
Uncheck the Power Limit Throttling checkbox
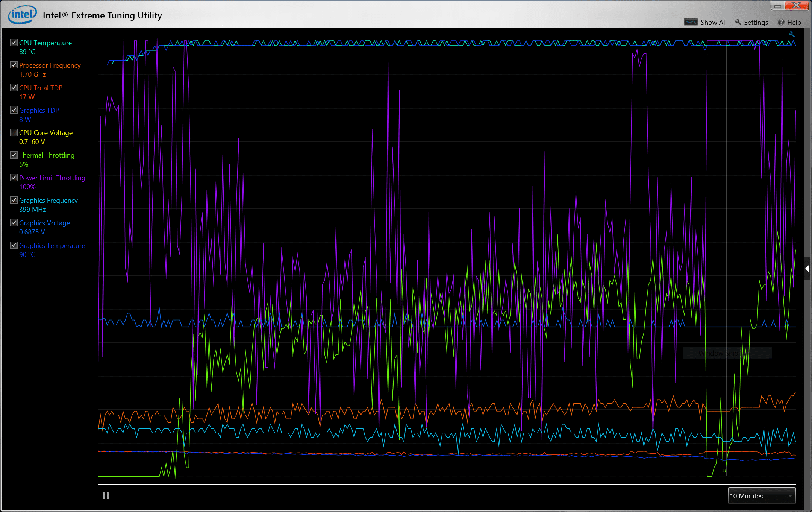[14, 178]
